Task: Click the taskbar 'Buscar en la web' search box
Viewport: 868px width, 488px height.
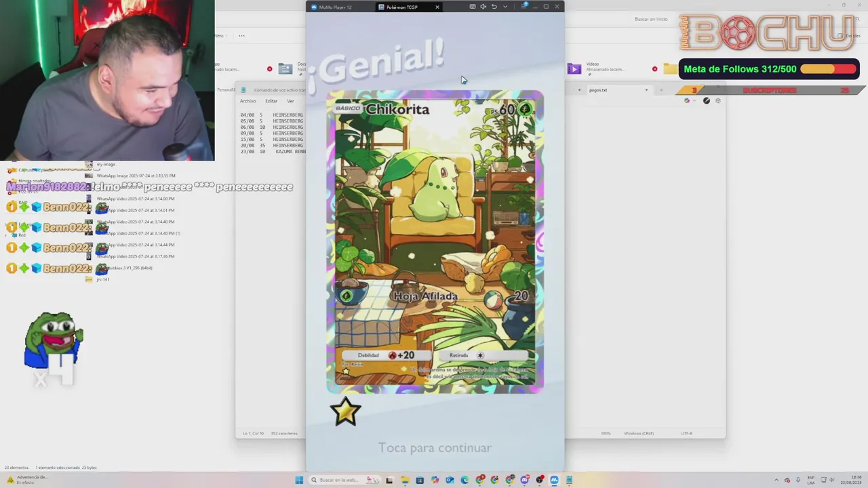Action: [x=344, y=480]
